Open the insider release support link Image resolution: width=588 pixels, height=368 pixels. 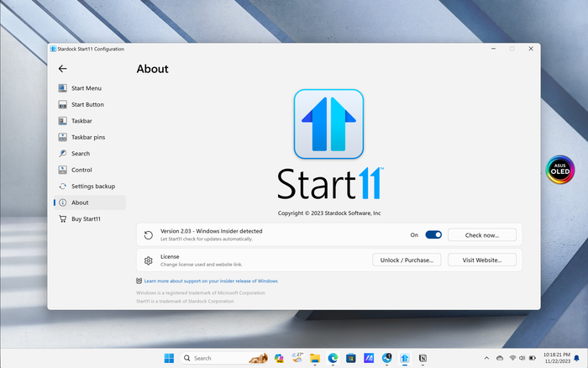point(211,281)
